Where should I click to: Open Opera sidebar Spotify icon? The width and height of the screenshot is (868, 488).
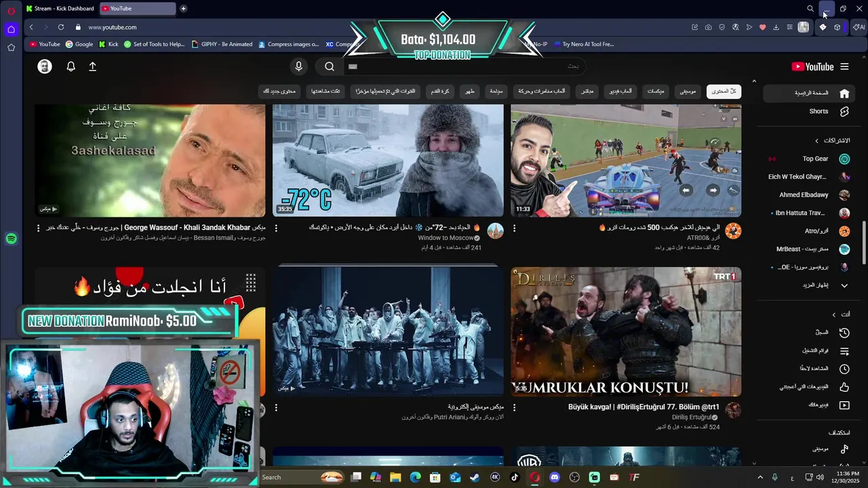coord(11,239)
